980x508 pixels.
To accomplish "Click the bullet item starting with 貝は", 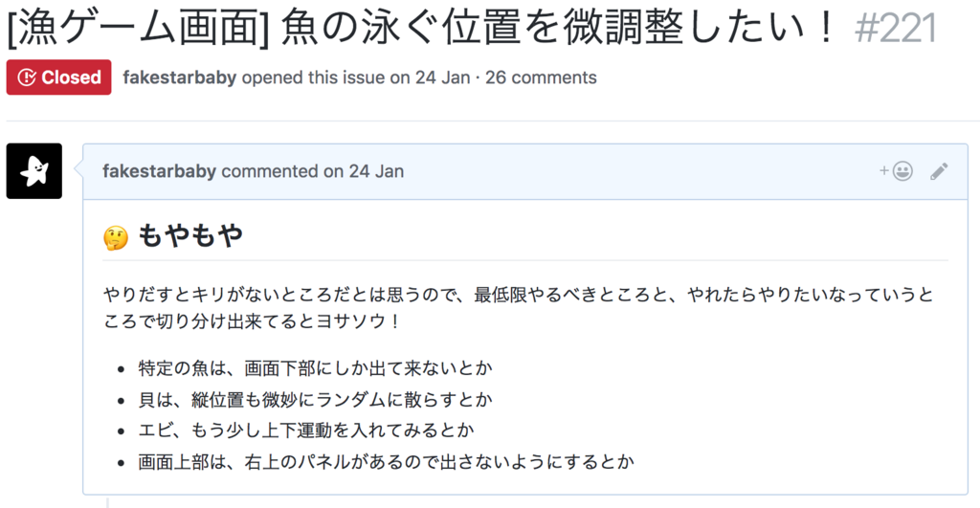I will pos(315,399).
